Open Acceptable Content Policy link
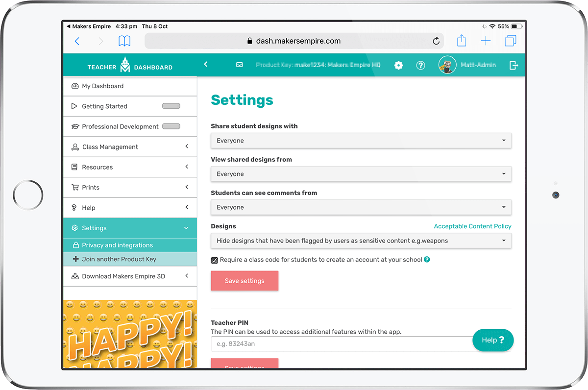 (472, 226)
